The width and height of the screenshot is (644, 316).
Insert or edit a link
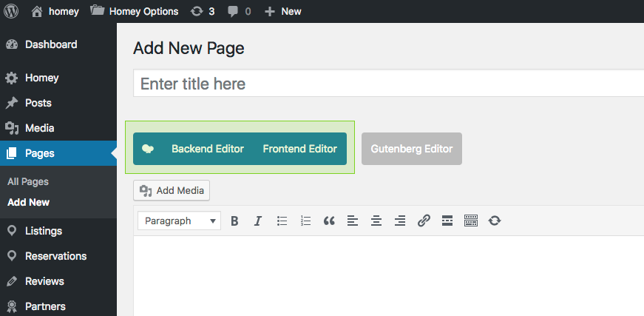pos(424,221)
